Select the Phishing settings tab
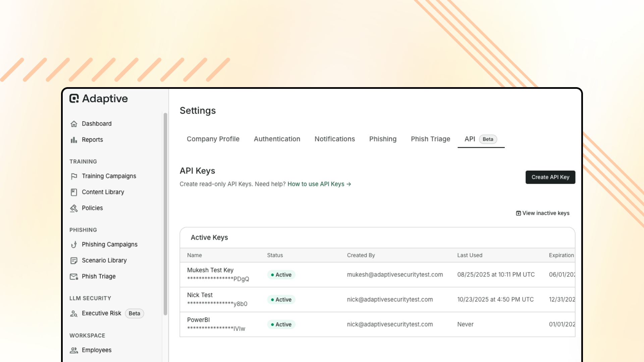The height and width of the screenshot is (362, 644). pyautogui.click(x=383, y=139)
